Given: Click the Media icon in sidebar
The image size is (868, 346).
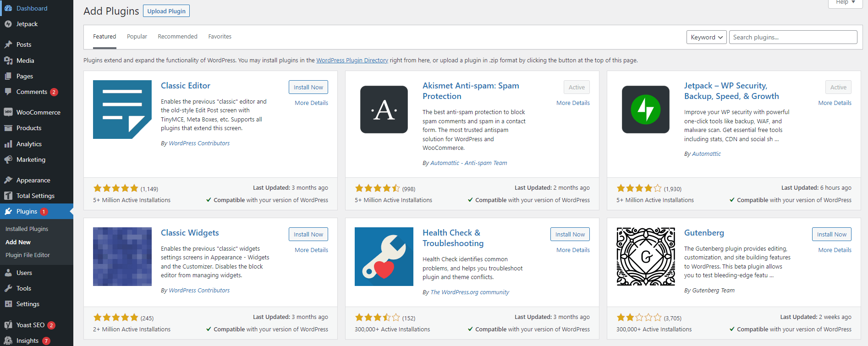Looking at the screenshot, I should [x=8, y=60].
